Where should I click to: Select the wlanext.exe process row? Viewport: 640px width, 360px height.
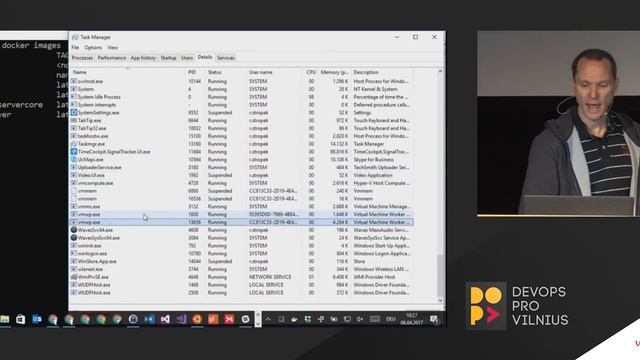[x=242, y=269]
